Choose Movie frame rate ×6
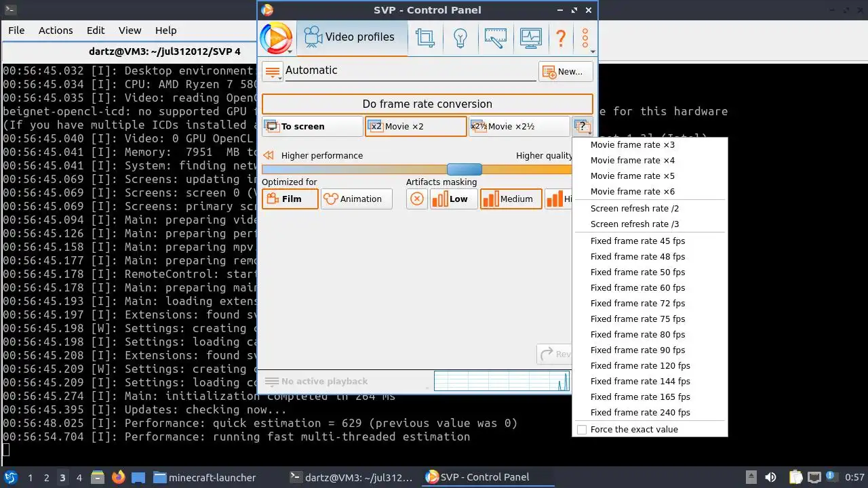The image size is (868, 488). 650,192
